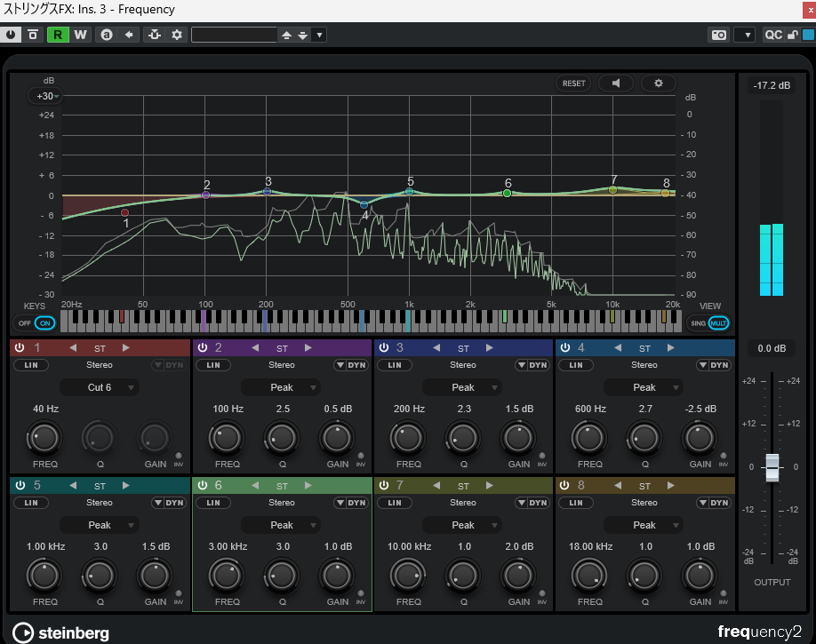Screen dimensions: 816x644
Task: Click band 2 INV gain invert button
Action: [x=360, y=457]
